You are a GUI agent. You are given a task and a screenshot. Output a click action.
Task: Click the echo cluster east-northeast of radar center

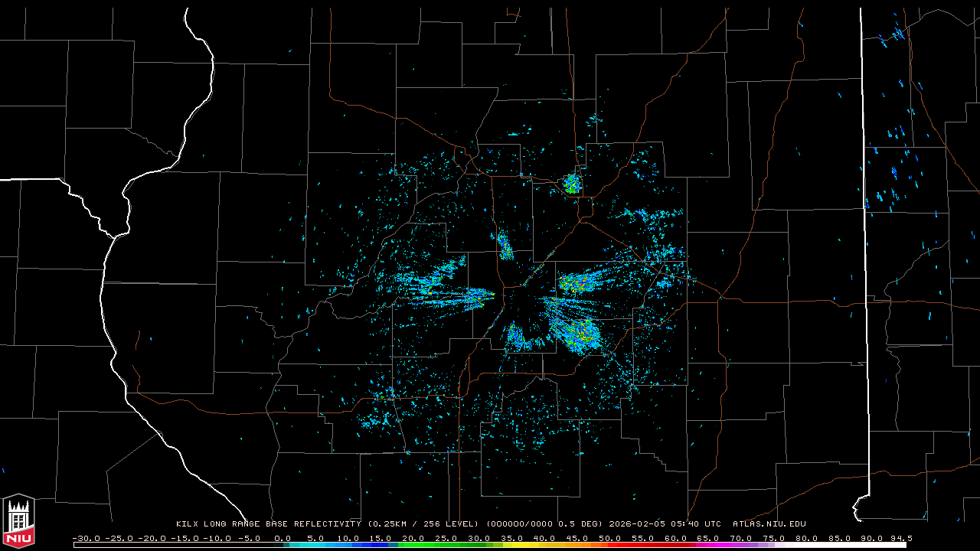pyautogui.click(x=580, y=283)
